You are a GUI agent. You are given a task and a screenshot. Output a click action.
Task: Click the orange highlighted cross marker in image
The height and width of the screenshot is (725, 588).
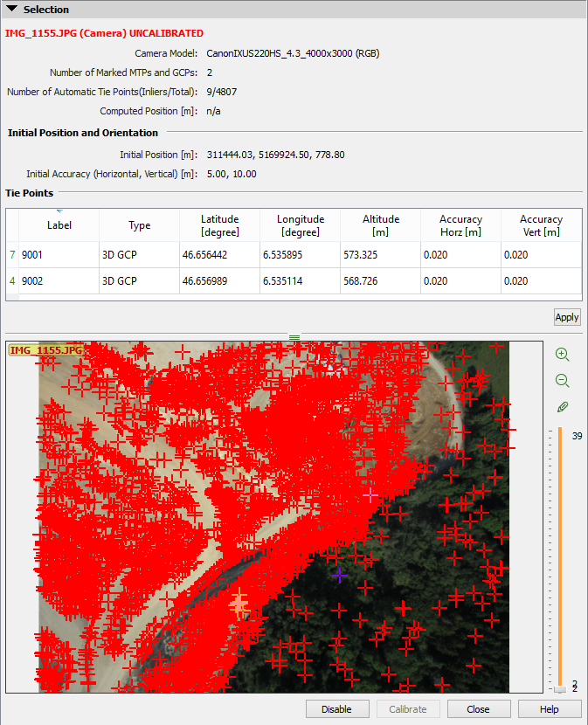click(239, 604)
